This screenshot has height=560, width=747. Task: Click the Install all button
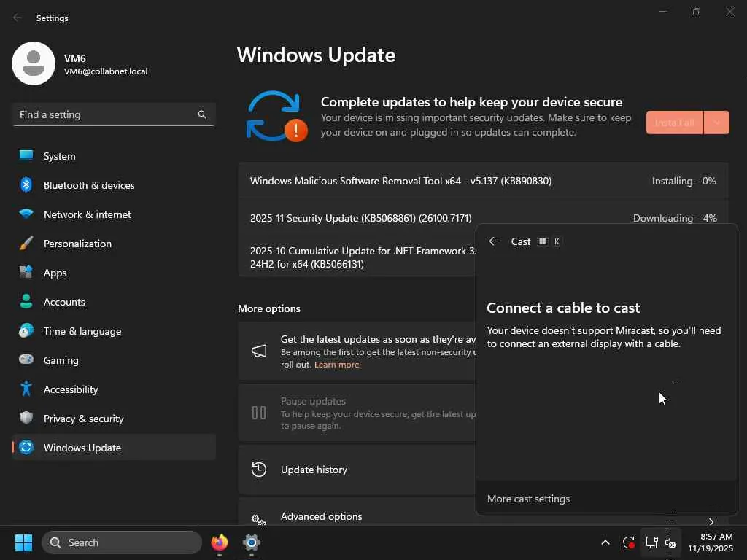pos(675,122)
